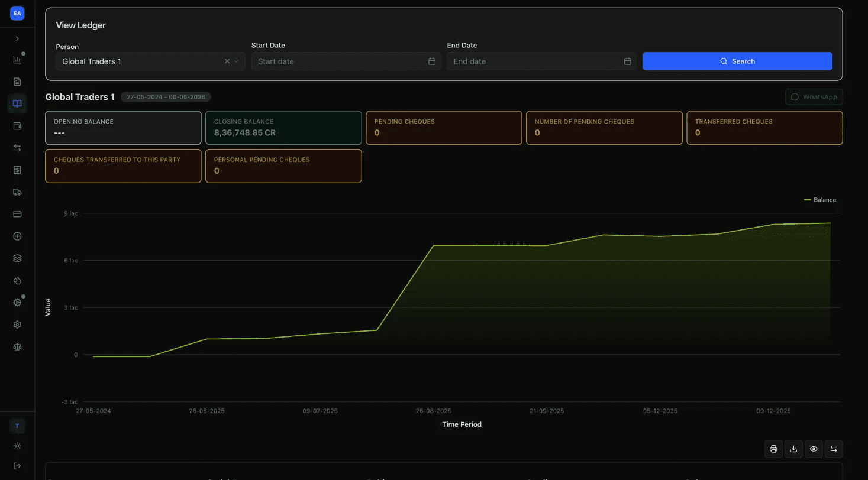This screenshot has width=868, height=480.
Task: Open the bar chart dashboard icon
Action: pos(17,59)
